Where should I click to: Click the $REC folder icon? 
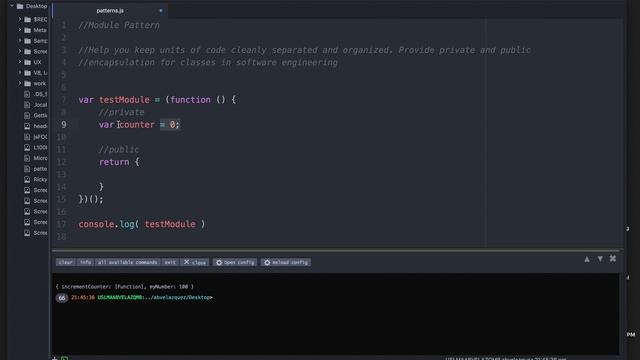[27, 19]
